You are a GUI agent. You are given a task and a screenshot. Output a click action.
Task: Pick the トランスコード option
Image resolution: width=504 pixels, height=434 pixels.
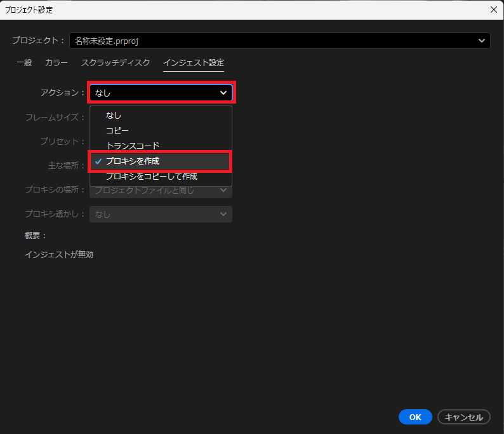pyautogui.click(x=133, y=146)
